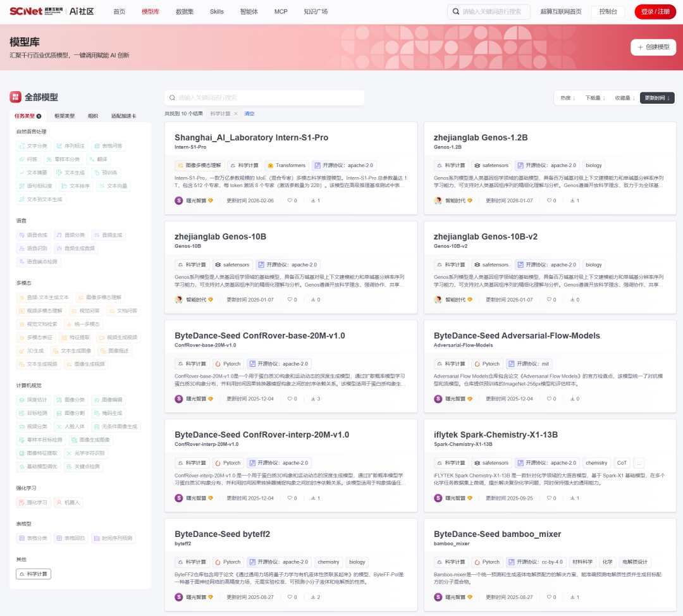
Task: Click the SCNet logo in header
Action: point(36,11)
